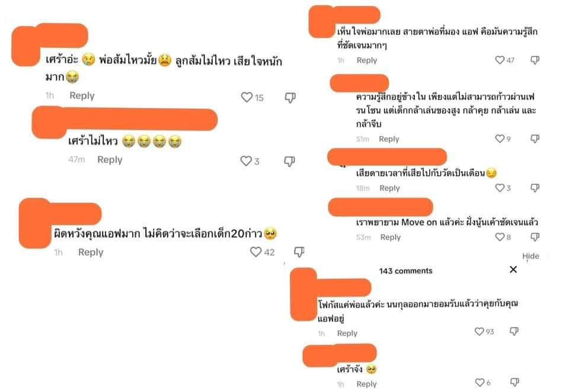This screenshot has width=569, height=392.
Task: Like the 47m-old comment with 3 likes
Action: tap(246, 161)
